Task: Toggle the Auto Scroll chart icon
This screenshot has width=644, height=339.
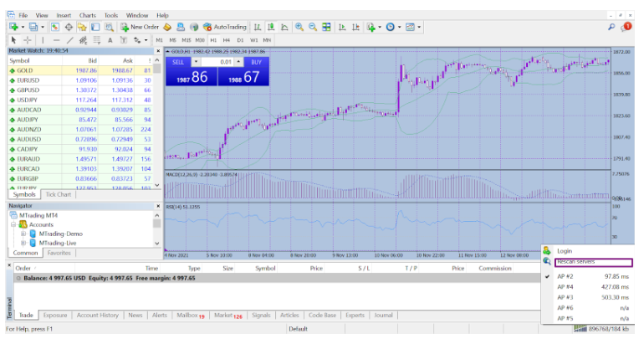Action: point(342,27)
